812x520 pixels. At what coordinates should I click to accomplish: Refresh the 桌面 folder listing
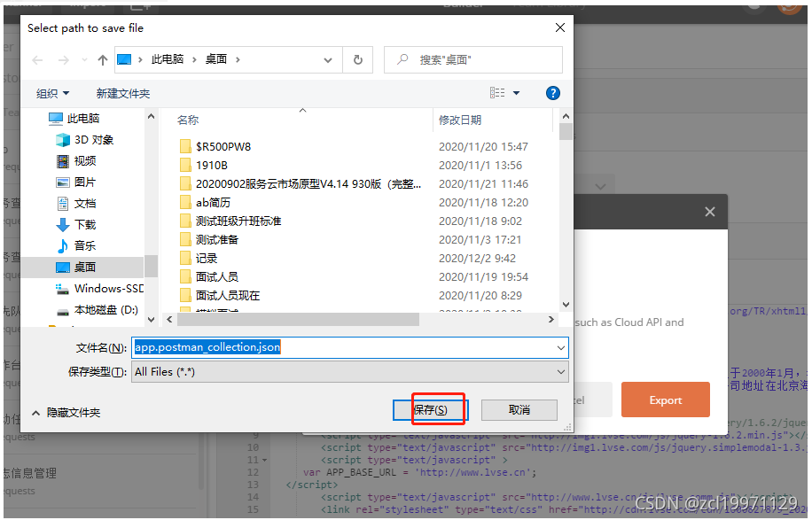(358, 60)
